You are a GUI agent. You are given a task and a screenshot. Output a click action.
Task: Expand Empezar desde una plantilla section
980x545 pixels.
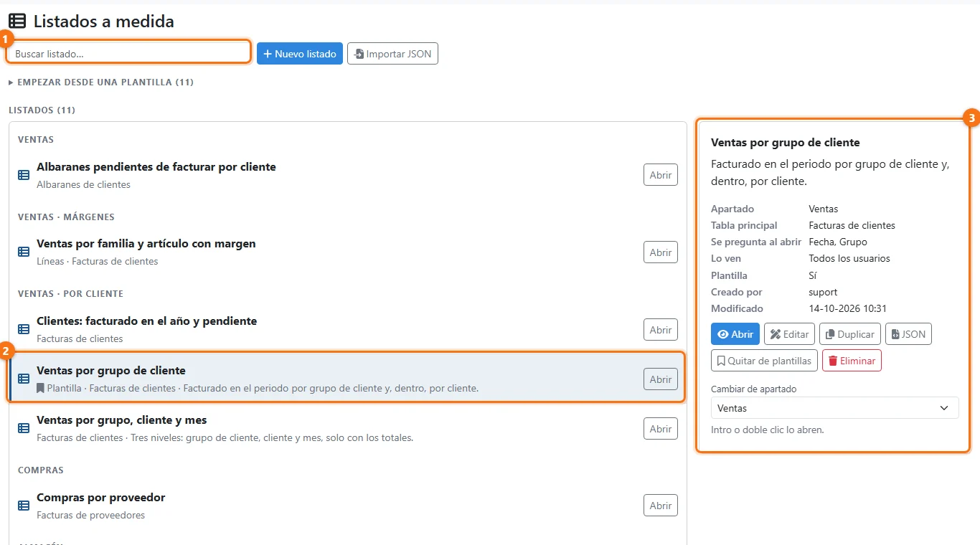point(101,82)
